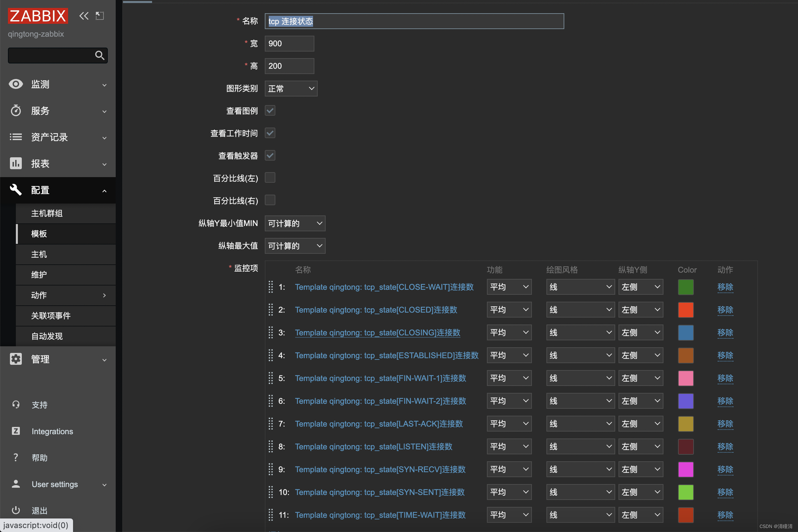
Task: Open the tcp_state[LISTEN]连接数 item link
Action: [374, 446]
